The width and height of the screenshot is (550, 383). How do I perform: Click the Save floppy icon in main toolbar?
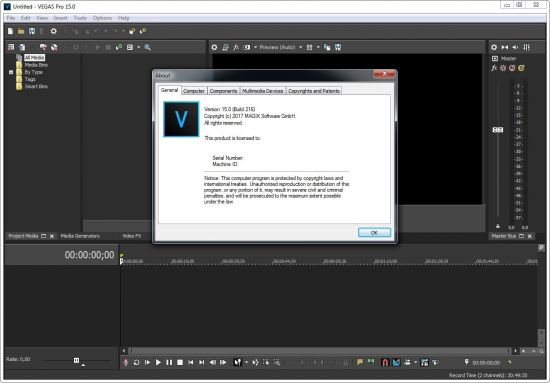tap(32, 31)
